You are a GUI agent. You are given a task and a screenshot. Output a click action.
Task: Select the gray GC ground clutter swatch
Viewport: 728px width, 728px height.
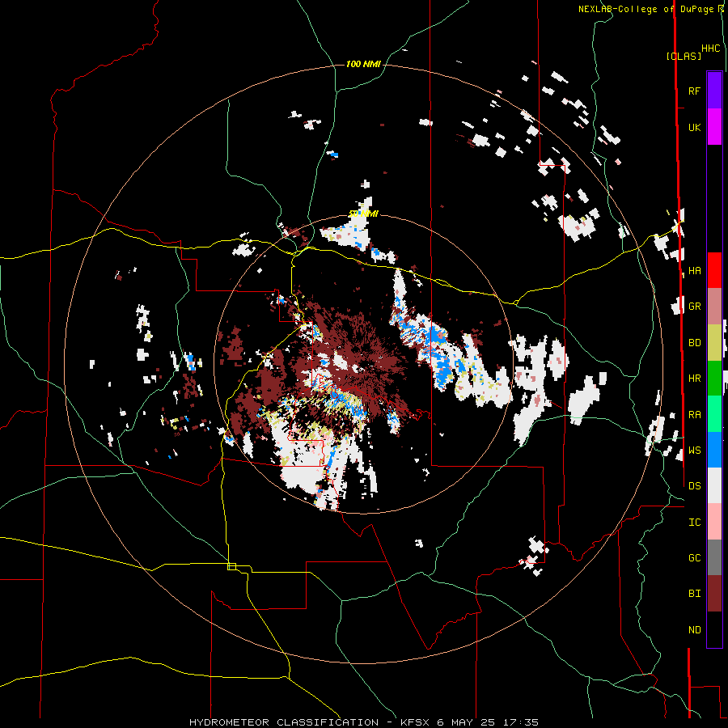[714, 557]
